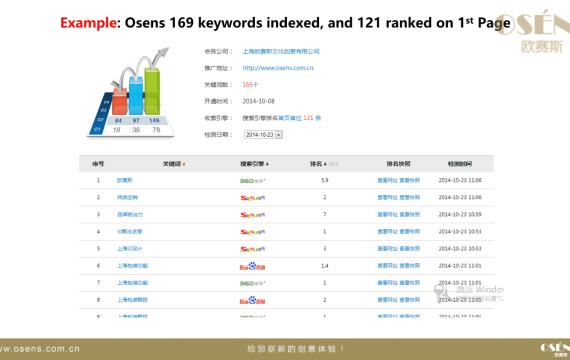Click 查看网址 link in row 1
The image size is (570, 360).
(388, 180)
